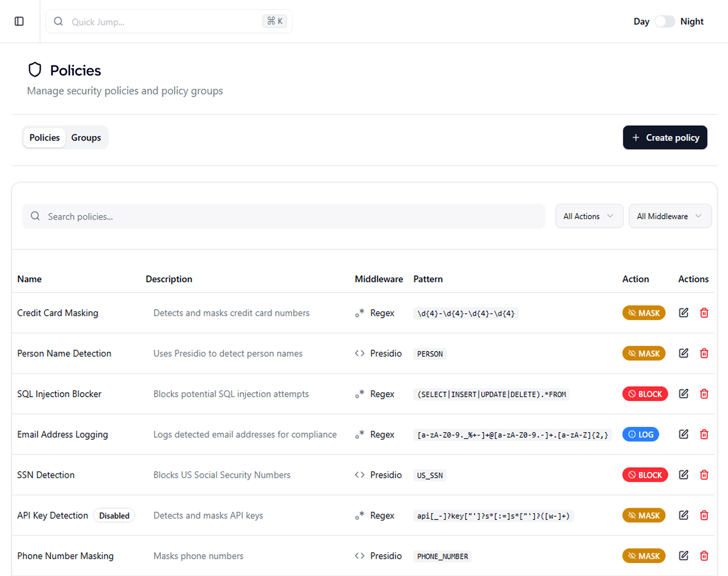Screen dimensions: 728x576
Task: Click BLOCK badge for SQL Injection Blocker
Action: [645, 394]
